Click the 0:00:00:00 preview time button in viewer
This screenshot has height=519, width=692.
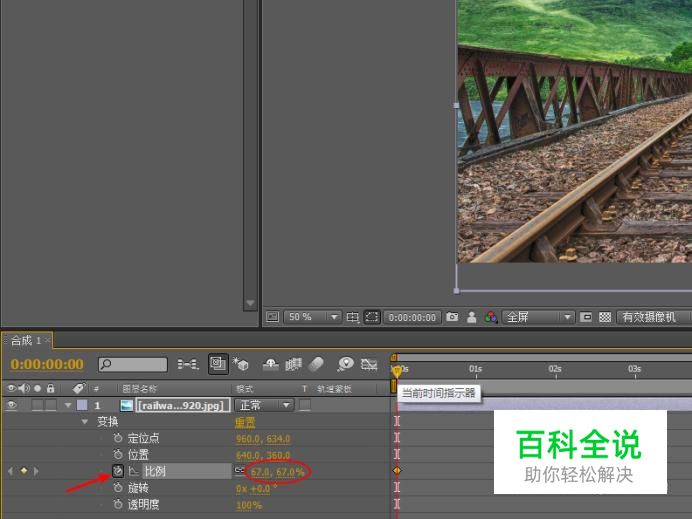tap(412, 317)
